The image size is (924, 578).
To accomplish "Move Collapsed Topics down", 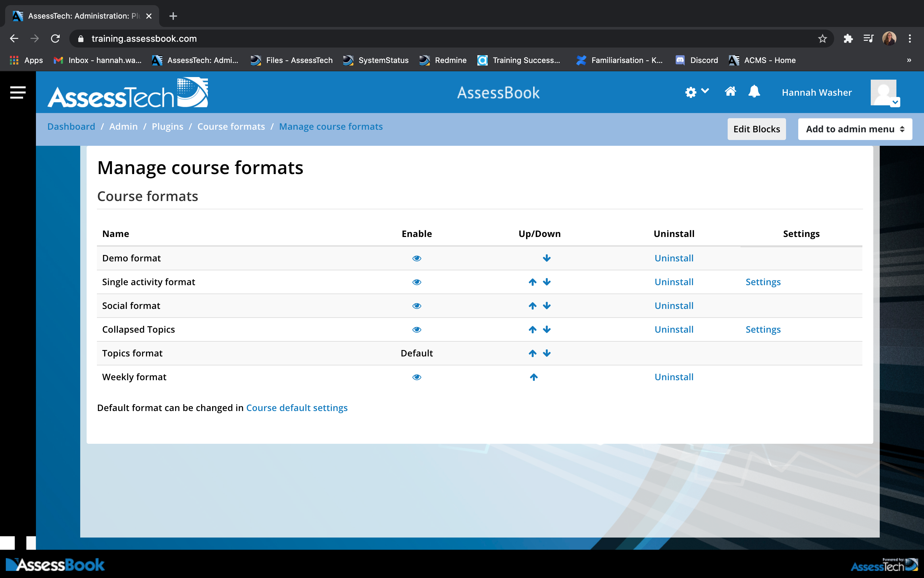I will coord(547,329).
